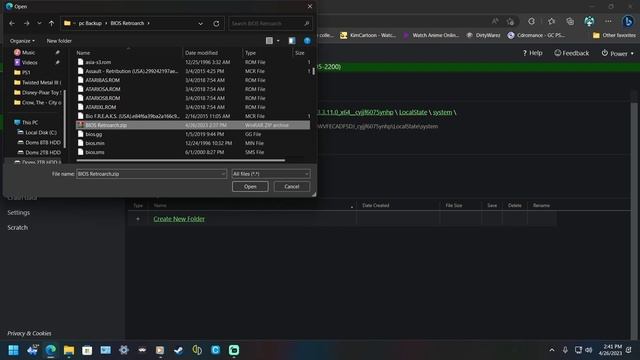This screenshot has width=640, height=360.
Task: Click the horizontal scrollbar in file list
Action: pos(181,160)
